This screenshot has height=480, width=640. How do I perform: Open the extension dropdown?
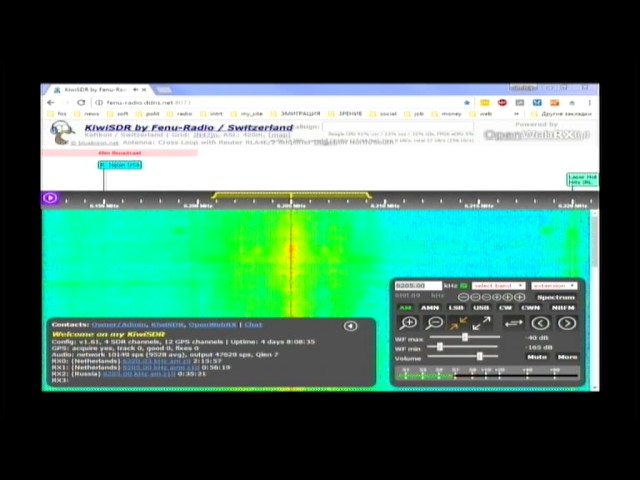point(554,286)
